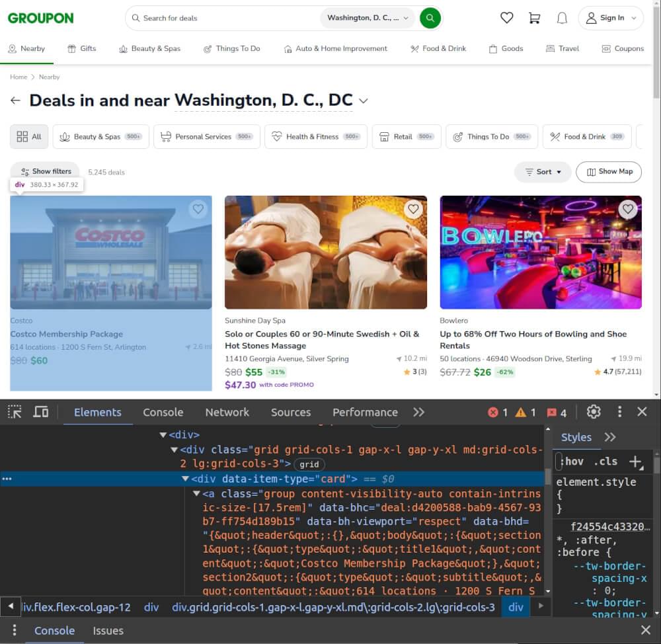Click the green search magnifier button
Image resolution: width=661 pixels, height=644 pixels.
[x=430, y=18]
